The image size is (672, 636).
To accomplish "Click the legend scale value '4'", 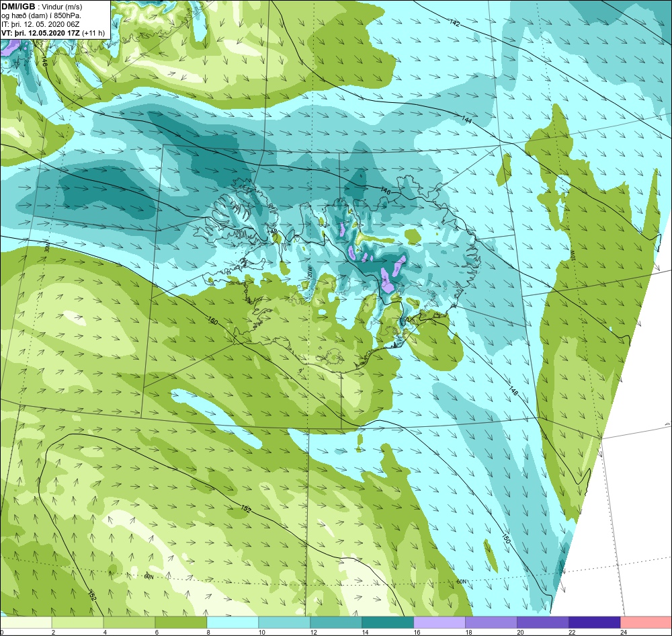I will (x=105, y=632).
